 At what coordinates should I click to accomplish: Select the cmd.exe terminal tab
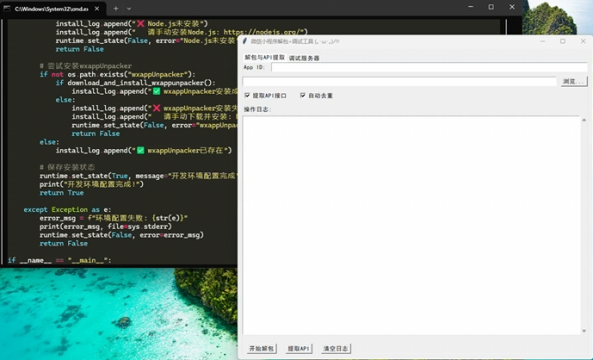pos(53,8)
